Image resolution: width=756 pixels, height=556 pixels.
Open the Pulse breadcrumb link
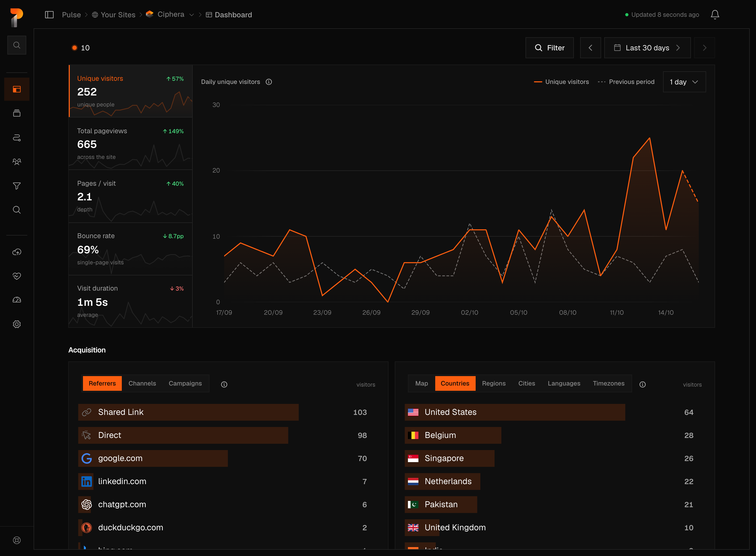71,15
